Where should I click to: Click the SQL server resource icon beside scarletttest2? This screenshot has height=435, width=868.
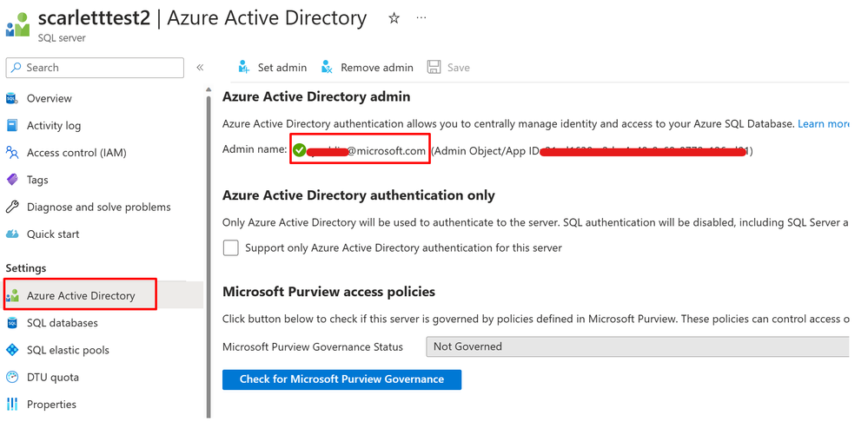tap(17, 24)
